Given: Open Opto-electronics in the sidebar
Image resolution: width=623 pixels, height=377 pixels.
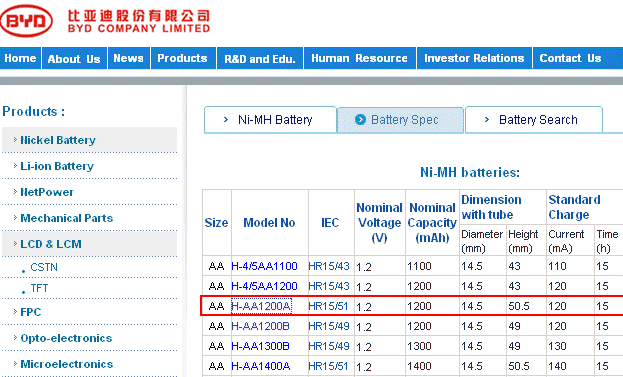Looking at the screenshot, I should [66, 338].
